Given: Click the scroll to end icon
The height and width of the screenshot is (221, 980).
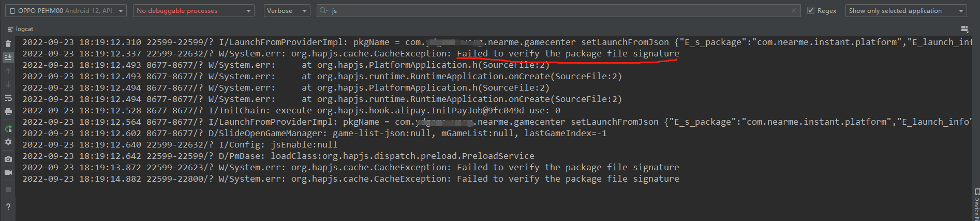Looking at the screenshot, I should (x=8, y=57).
